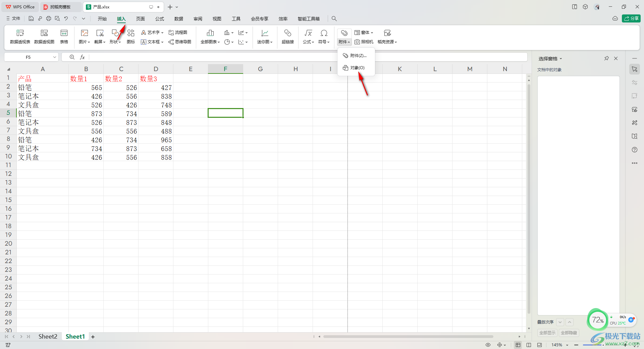Click the 全部显示 show all button
Image resolution: width=644 pixels, height=349 pixels.
tap(547, 333)
